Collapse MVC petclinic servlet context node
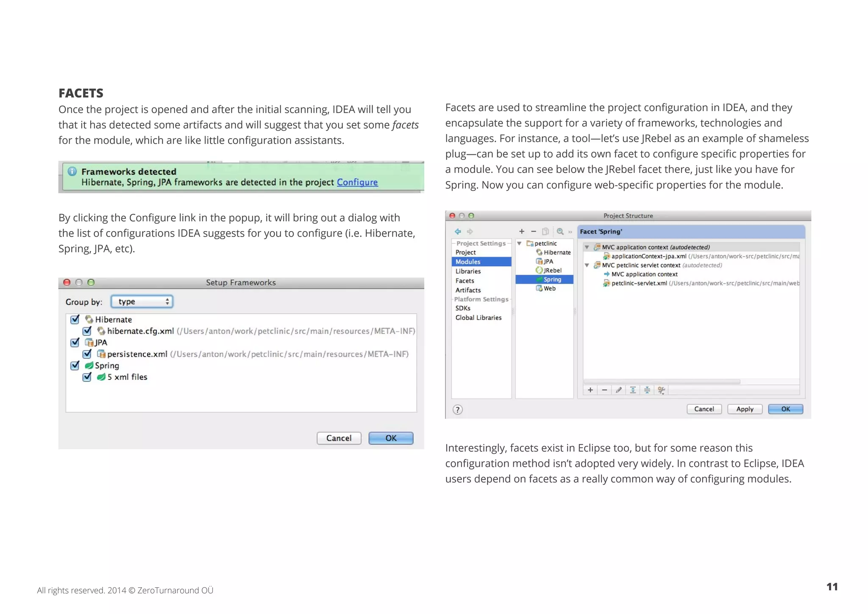This screenshot has width=868, height=614. (x=587, y=265)
